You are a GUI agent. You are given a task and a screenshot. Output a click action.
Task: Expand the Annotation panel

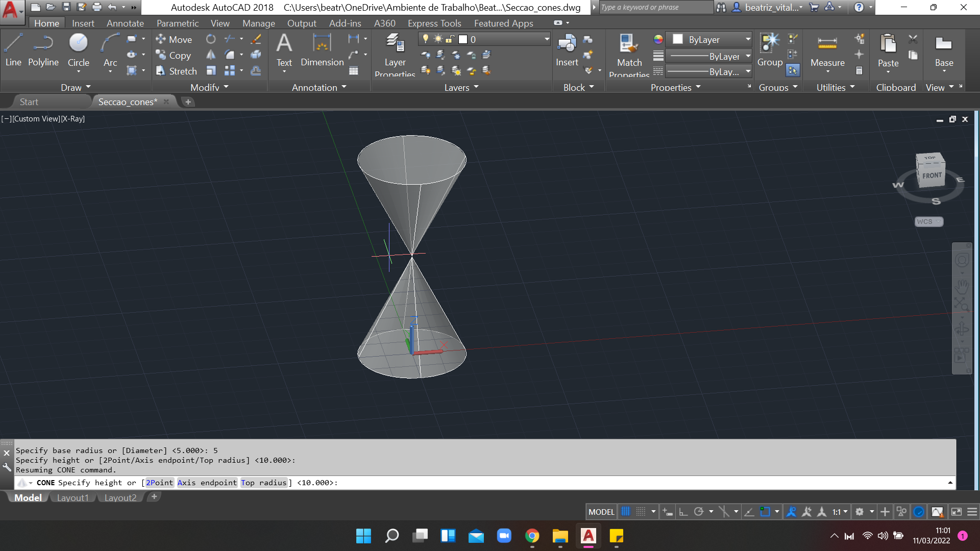(319, 87)
